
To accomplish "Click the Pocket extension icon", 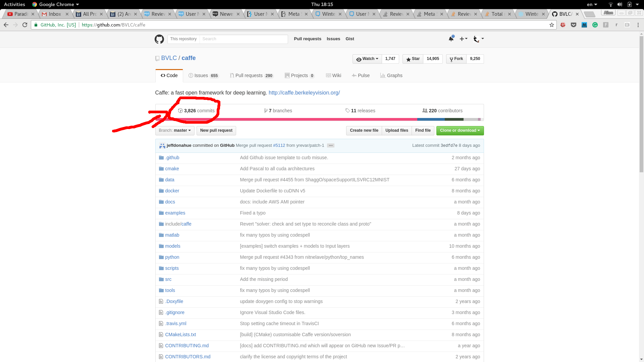I will [574, 25].
